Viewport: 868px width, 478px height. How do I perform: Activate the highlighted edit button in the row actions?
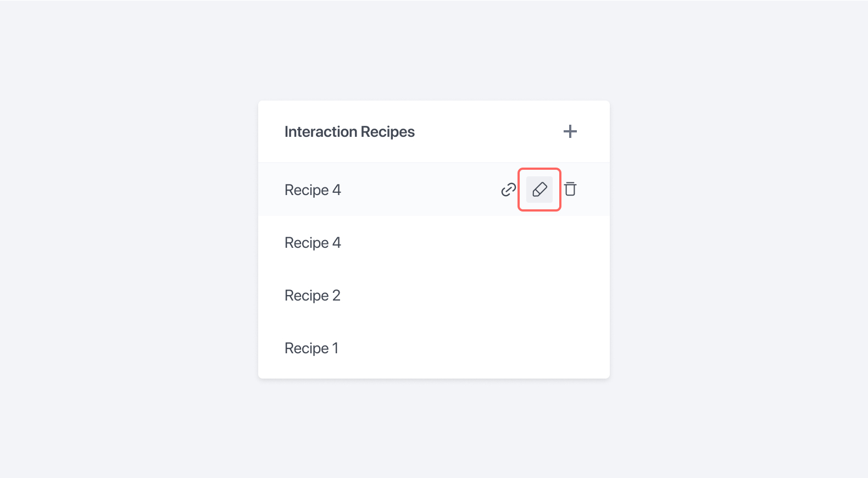[x=539, y=190]
